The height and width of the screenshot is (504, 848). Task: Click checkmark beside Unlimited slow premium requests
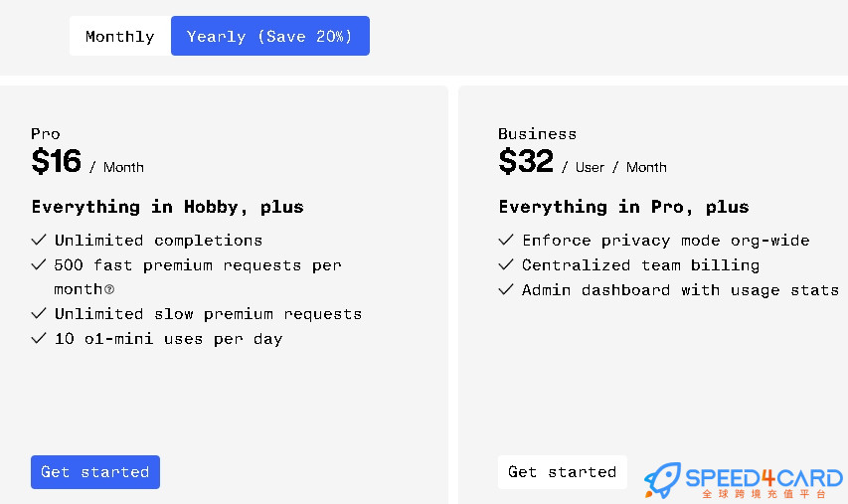(39, 313)
